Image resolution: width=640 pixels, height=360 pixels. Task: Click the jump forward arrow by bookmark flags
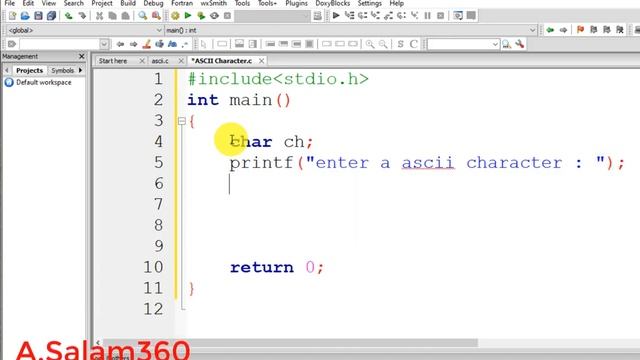[563, 30]
